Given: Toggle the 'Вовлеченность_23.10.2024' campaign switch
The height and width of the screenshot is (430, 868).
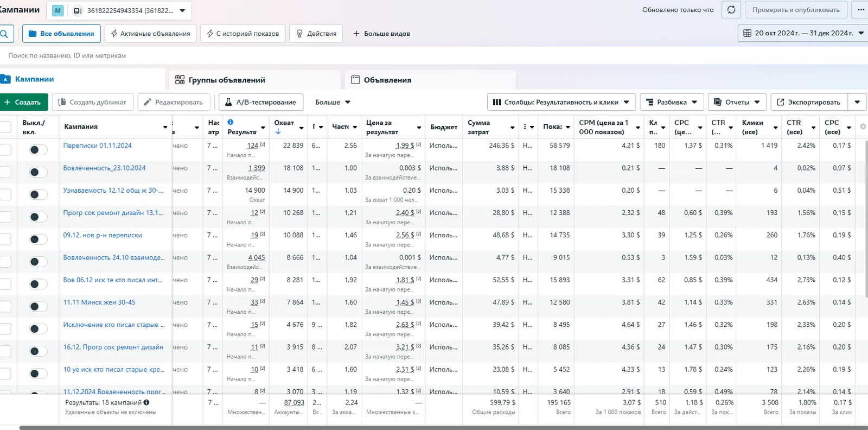Looking at the screenshot, I should coord(38,172).
